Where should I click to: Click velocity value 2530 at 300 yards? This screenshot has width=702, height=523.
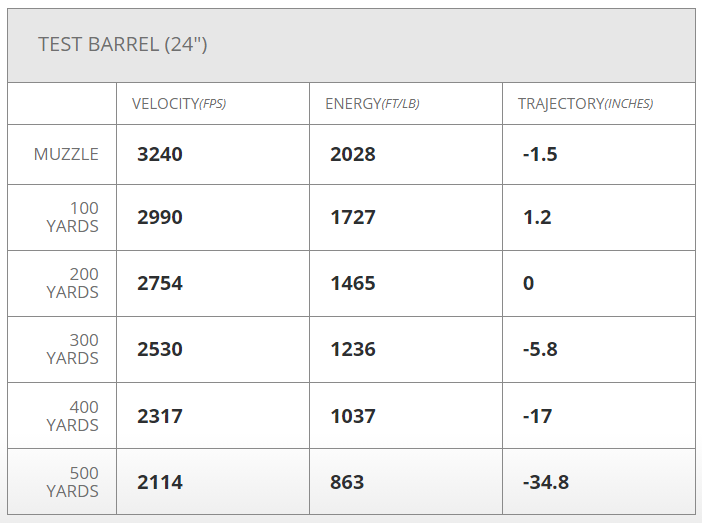coord(160,349)
